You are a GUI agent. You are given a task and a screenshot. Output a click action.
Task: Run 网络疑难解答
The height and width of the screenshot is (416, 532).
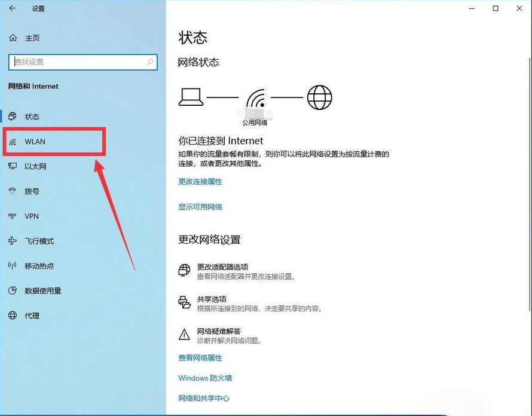[x=219, y=331]
